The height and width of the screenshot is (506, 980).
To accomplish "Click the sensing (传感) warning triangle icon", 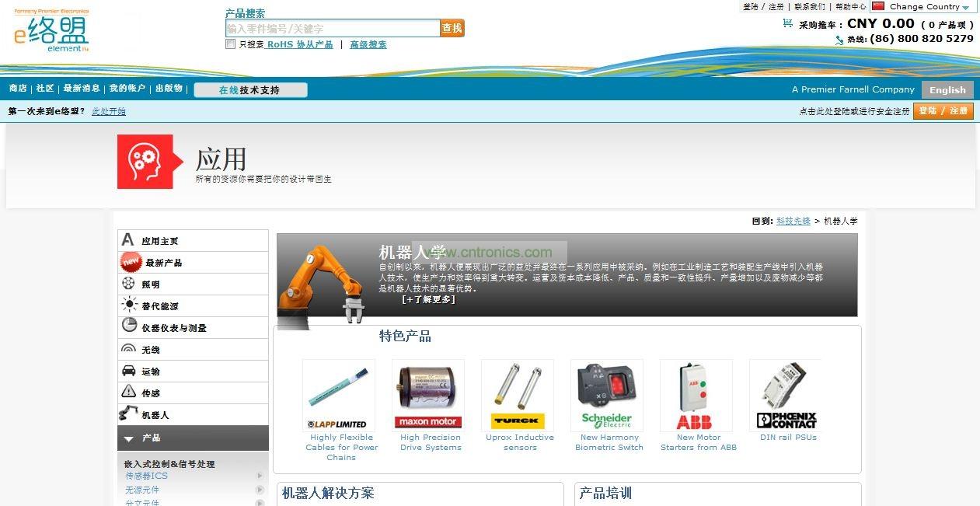I will [129, 393].
